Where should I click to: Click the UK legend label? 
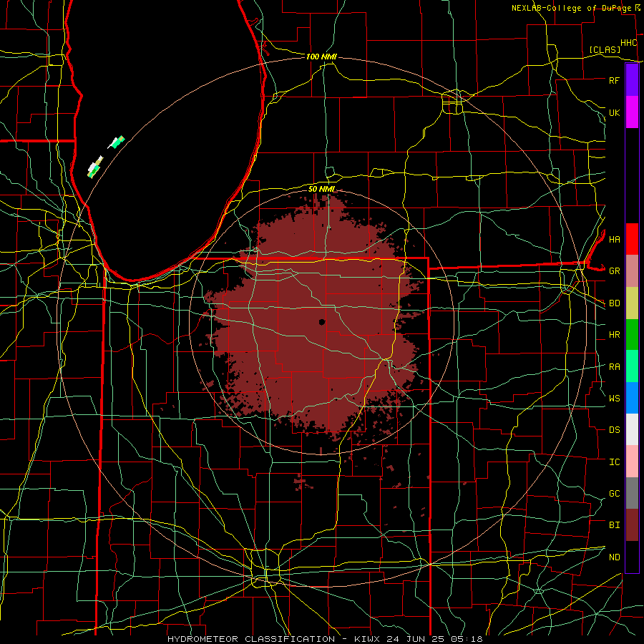pyautogui.click(x=614, y=112)
